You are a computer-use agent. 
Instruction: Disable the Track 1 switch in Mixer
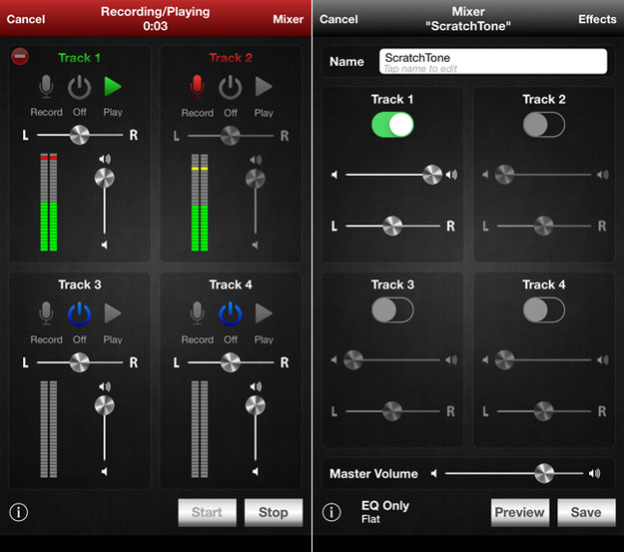(392, 125)
